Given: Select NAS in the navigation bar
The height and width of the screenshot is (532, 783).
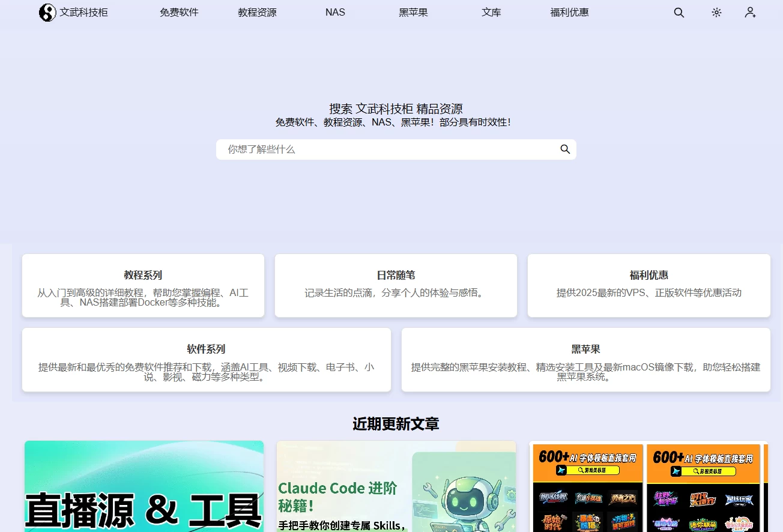Looking at the screenshot, I should [x=334, y=12].
